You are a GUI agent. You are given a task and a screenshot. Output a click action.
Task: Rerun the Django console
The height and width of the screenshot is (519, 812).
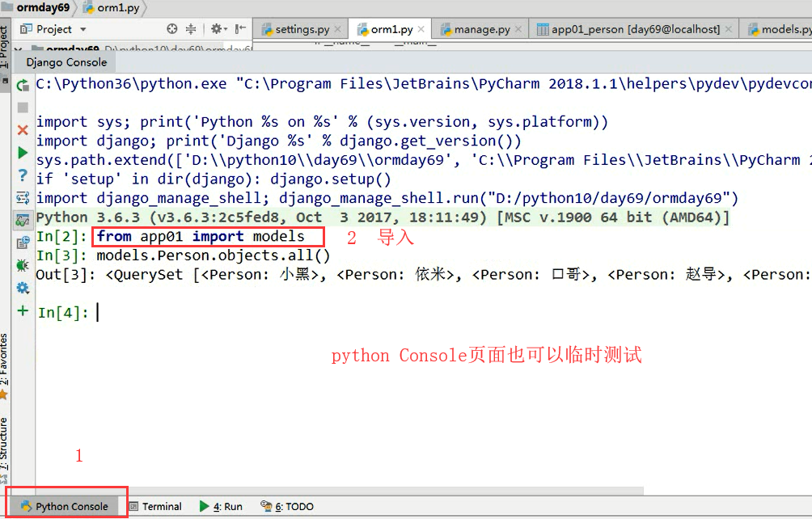click(x=23, y=86)
